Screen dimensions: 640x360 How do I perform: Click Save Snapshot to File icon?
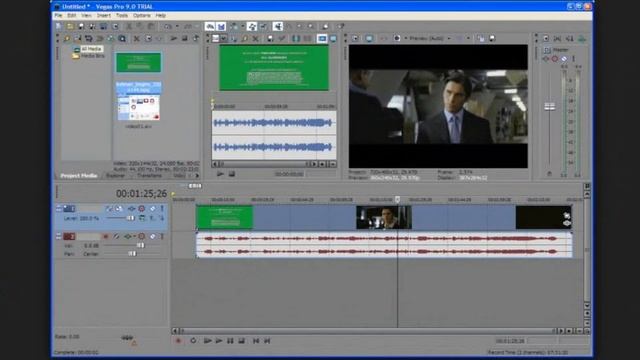[x=492, y=38]
